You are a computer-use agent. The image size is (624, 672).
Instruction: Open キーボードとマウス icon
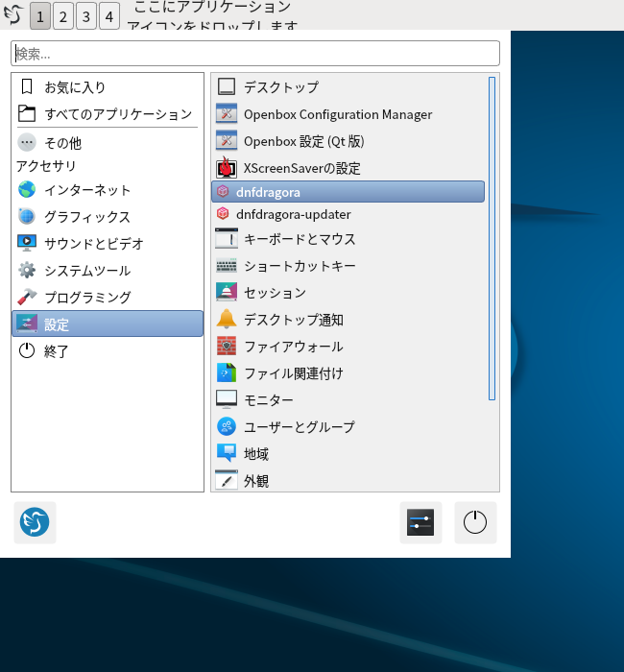tap(227, 239)
